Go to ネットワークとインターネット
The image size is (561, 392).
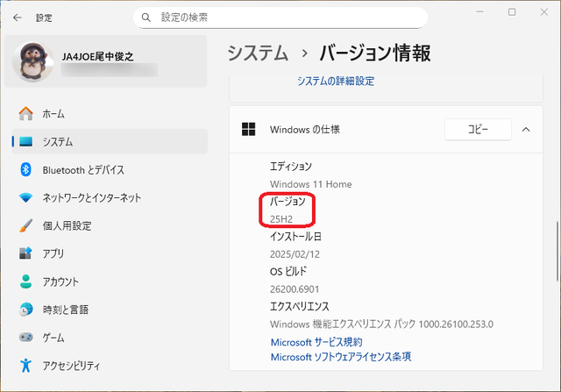point(110,197)
